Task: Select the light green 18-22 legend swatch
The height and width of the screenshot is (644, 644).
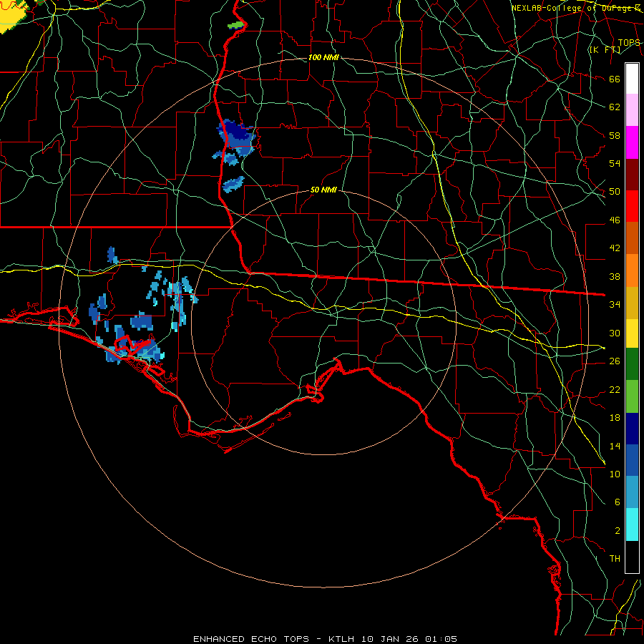Action: coord(632,396)
